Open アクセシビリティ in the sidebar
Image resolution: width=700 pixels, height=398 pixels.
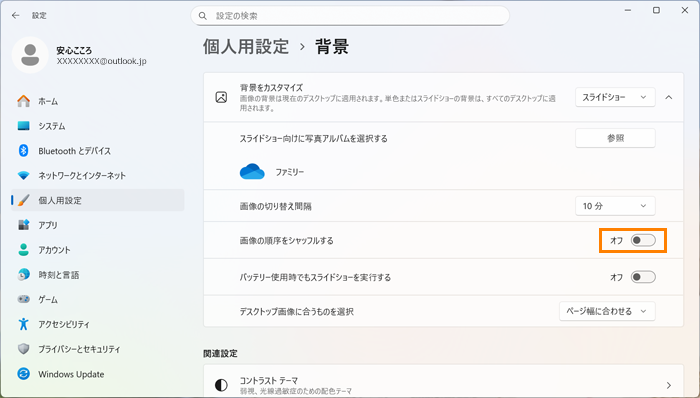(x=98, y=323)
